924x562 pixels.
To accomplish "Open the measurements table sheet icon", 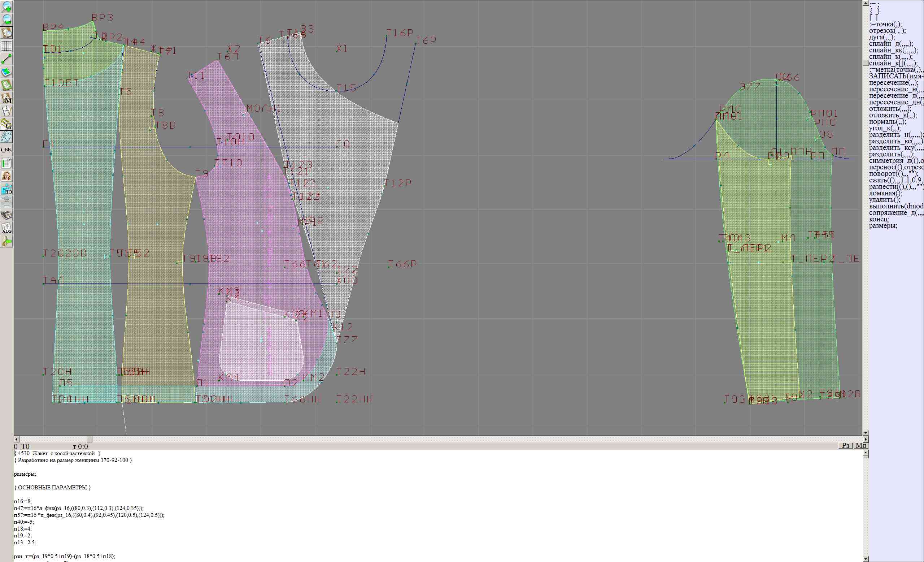I will click(x=7, y=163).
